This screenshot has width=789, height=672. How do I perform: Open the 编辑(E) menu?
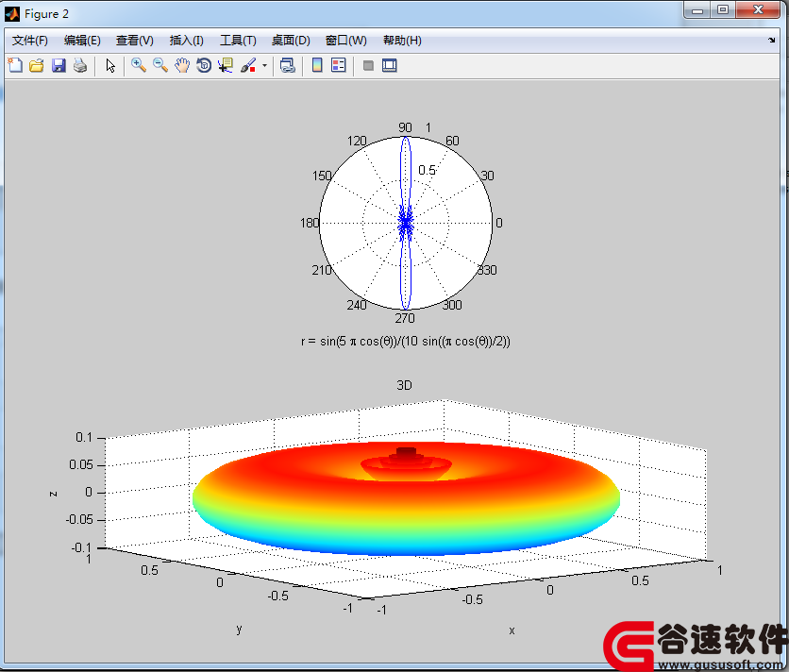[82, 41]
